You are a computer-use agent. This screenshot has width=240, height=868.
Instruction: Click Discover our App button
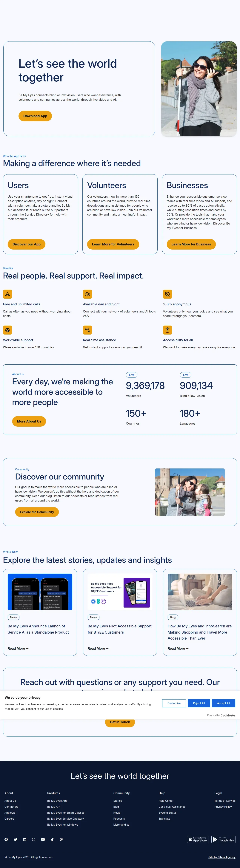pos(26,244)
